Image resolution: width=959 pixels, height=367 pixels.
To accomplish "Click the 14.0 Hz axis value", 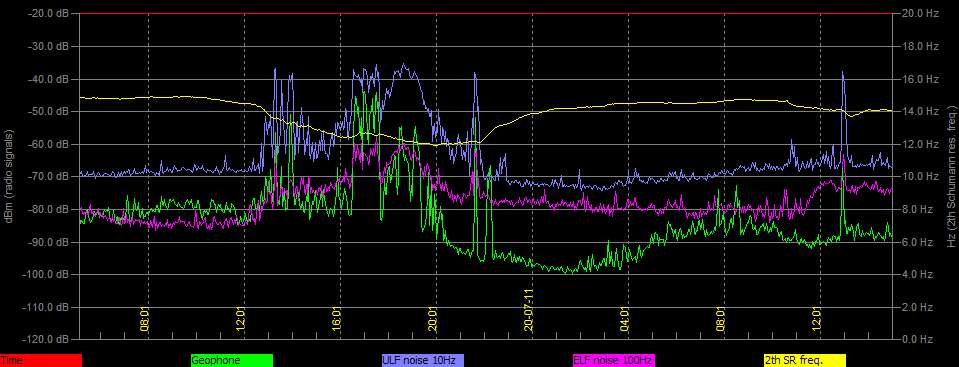I will coord(920,111).
